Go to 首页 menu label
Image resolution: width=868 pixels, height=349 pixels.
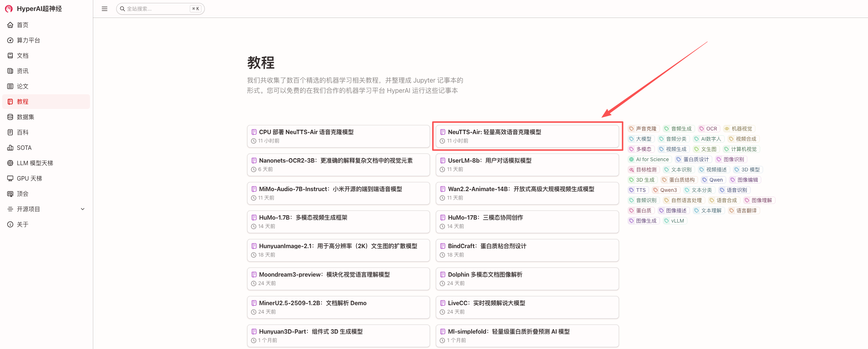point(23,25)
